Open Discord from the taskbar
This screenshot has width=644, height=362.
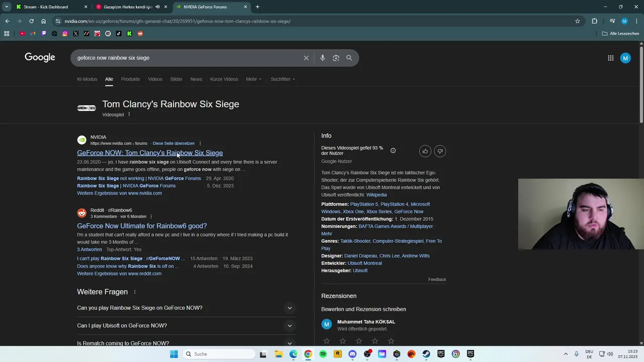(352, 354)
